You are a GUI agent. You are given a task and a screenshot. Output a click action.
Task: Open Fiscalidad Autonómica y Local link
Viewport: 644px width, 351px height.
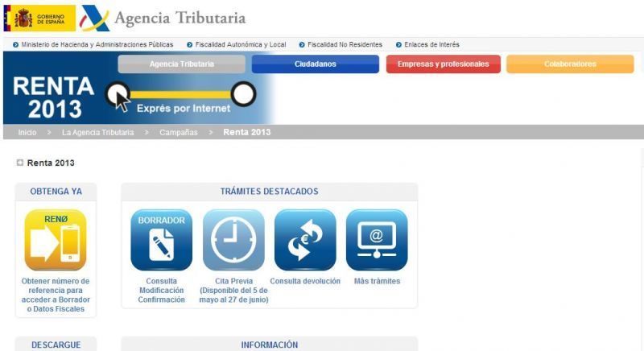241,45
